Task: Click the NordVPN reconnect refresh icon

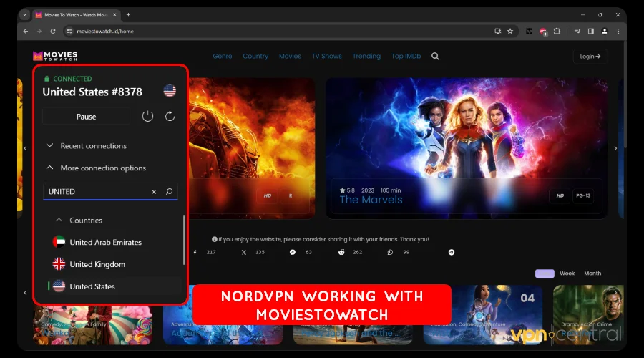Action: click(x=170, y=116)
